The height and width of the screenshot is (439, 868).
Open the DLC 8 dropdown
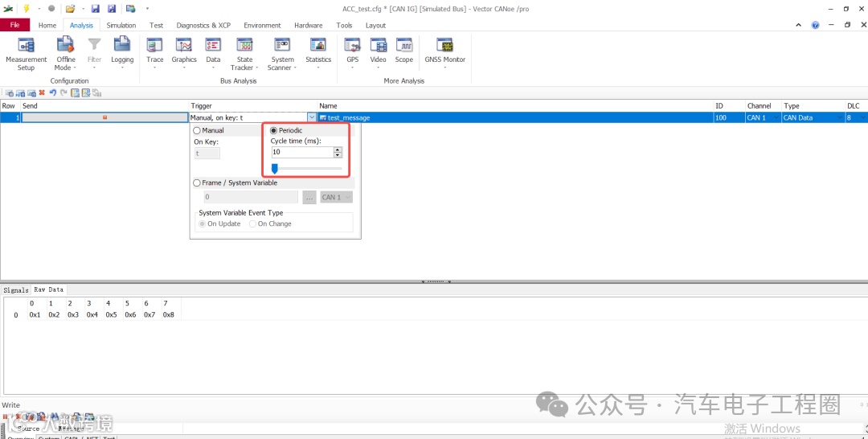[863, 117]
